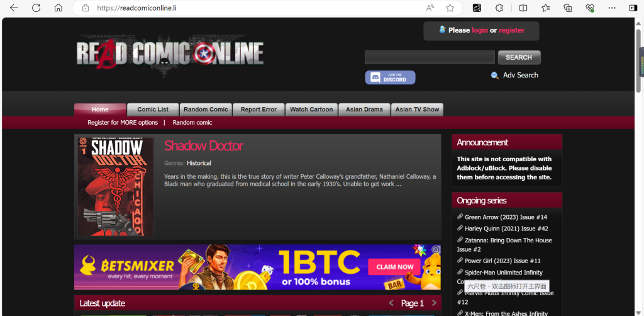Click link icon beside Green Arrow (2023)
This screenshot has height=316, width=644.
[460, 217]
